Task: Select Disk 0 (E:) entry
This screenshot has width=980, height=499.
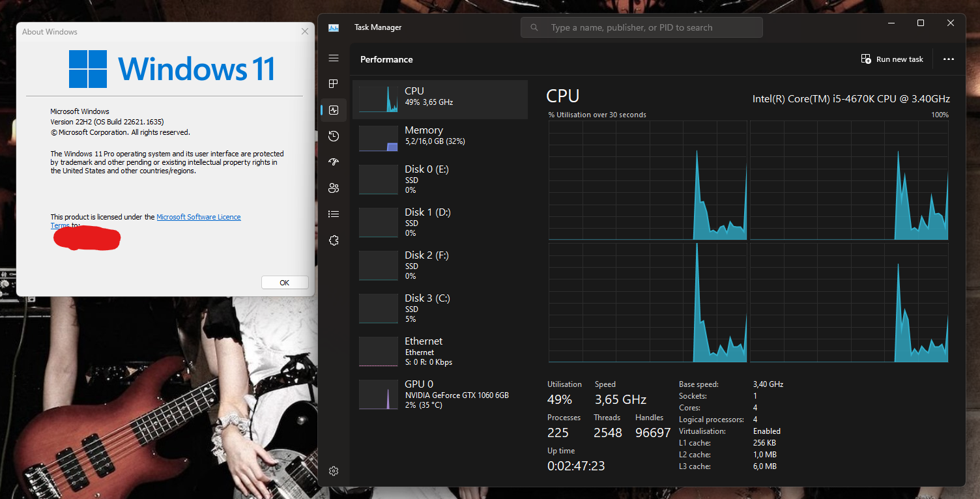Action: pyautogui.click(x=440, y=179)
